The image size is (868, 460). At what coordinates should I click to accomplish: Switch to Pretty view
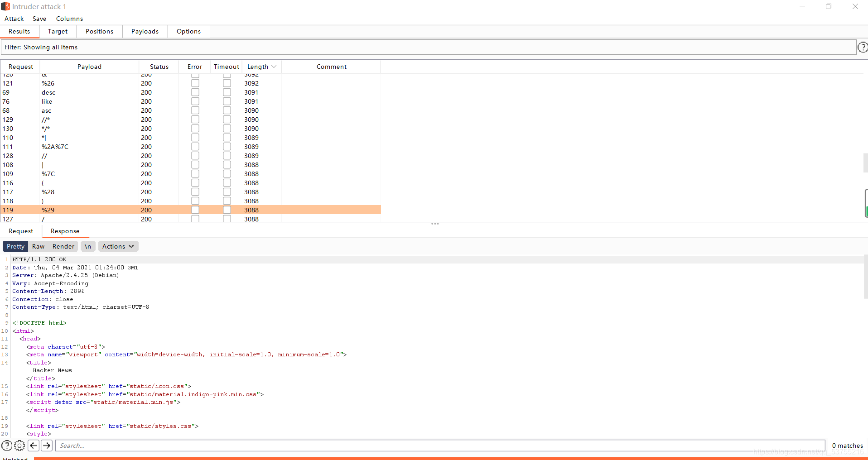[15, 246]
